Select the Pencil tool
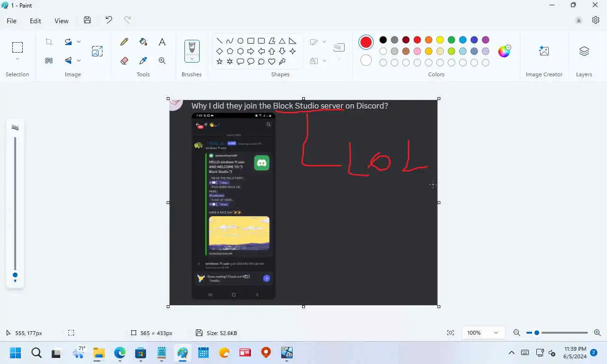 124,42
